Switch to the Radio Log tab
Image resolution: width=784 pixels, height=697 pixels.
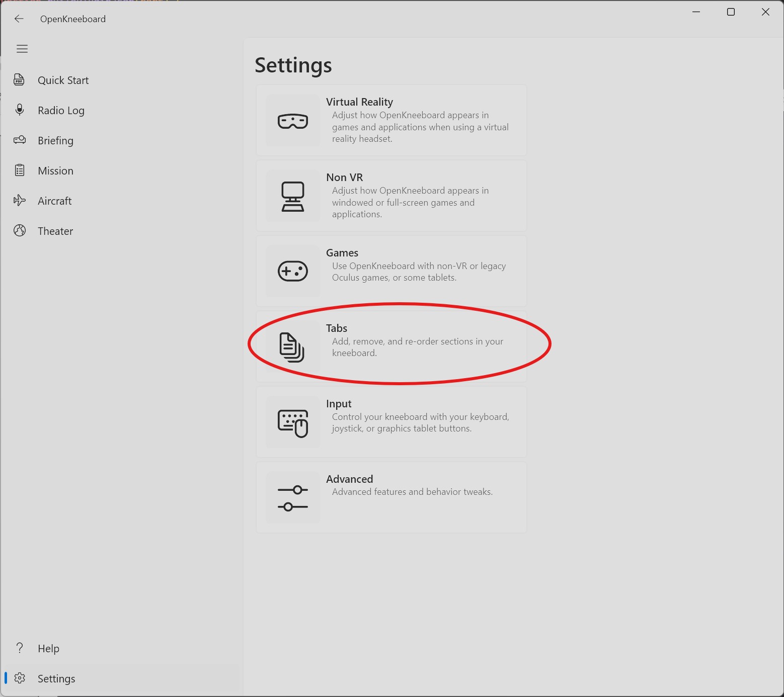[x=122, y=111]
